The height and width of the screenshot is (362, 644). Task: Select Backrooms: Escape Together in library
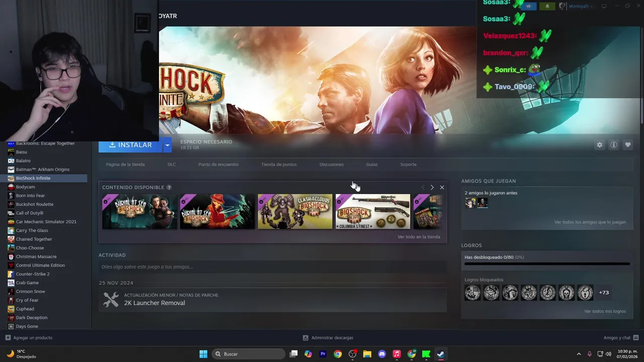tap(45, 143)
